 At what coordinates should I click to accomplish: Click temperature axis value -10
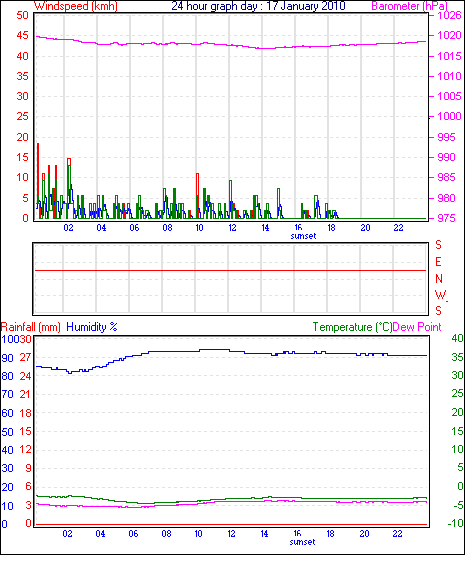(455, 523)
